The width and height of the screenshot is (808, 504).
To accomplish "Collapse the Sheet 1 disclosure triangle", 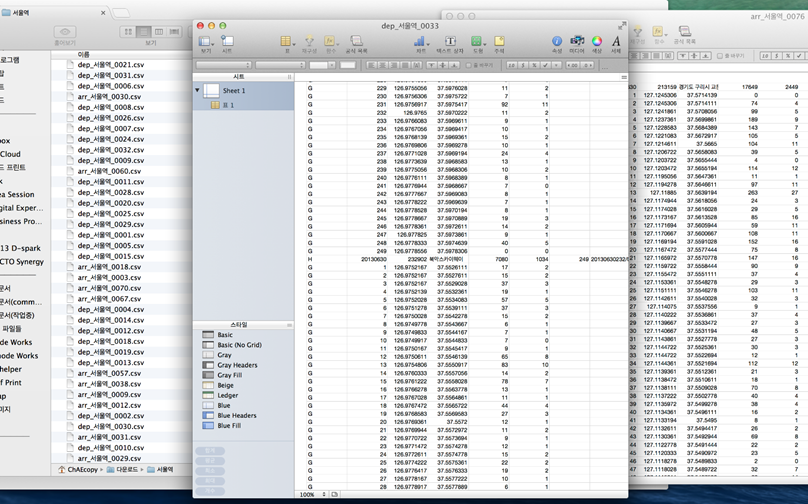I will pyautogui.click(x=198, y=90).
